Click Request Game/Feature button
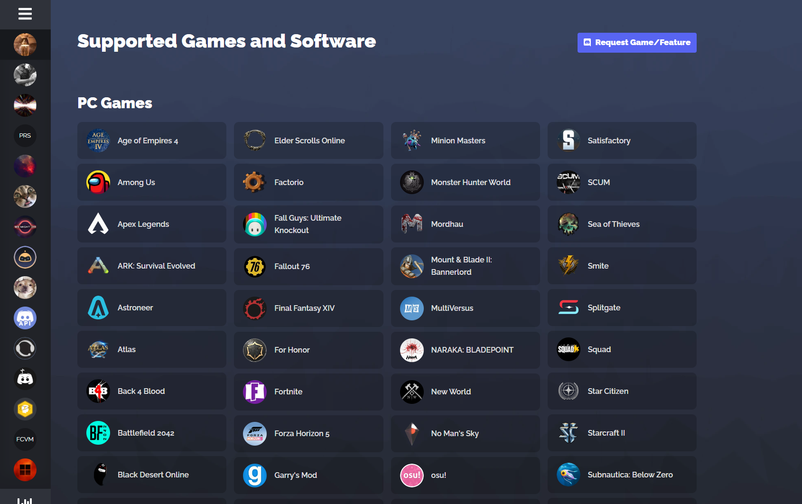Screen dimensions: 802x504 pos(637,42)
